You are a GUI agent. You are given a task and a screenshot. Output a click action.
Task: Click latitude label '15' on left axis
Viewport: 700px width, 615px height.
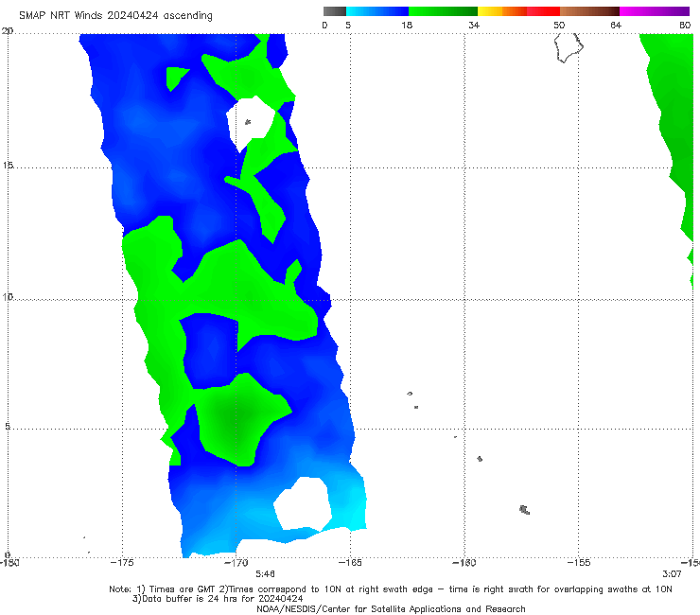point(8,166)
